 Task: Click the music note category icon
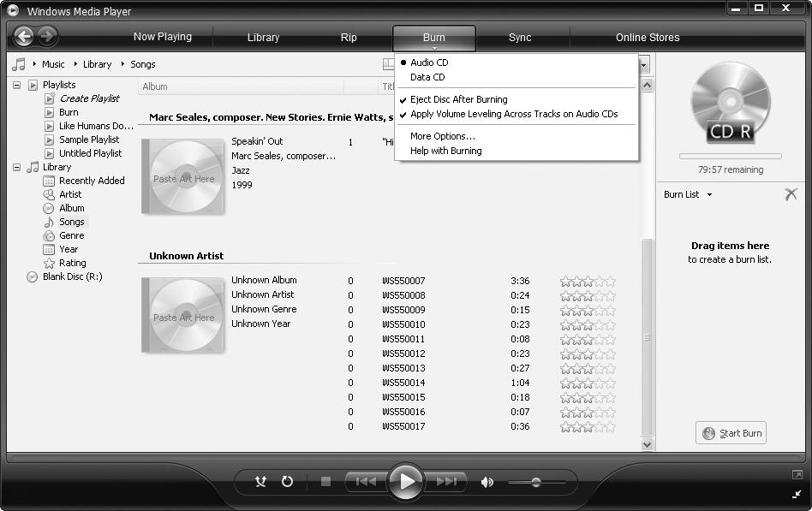click(19, 64)
